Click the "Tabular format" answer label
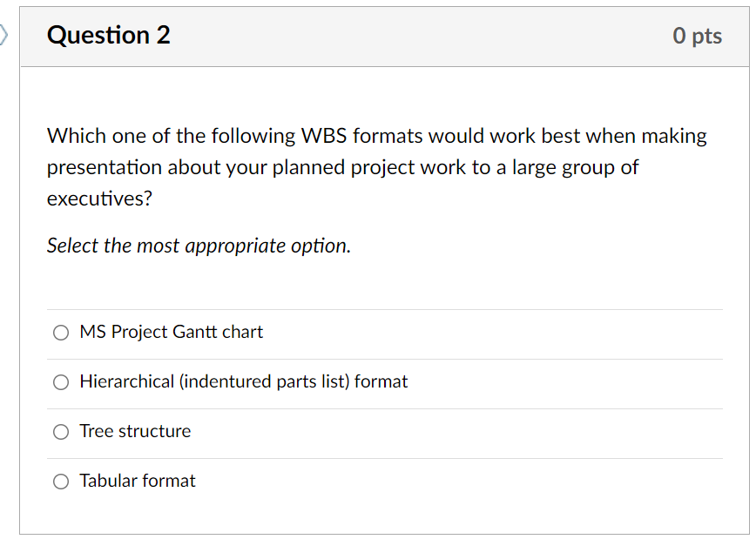 [137, 481]
